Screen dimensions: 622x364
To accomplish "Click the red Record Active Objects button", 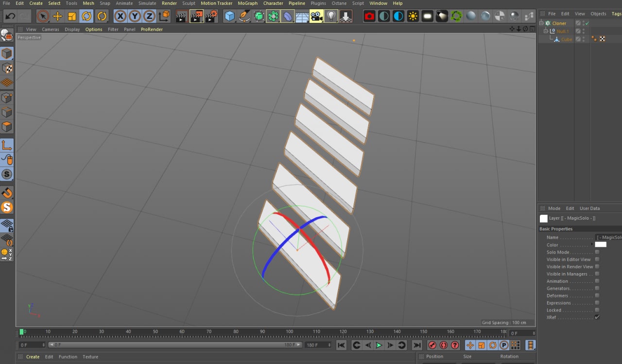I will (x=432, y=345).
